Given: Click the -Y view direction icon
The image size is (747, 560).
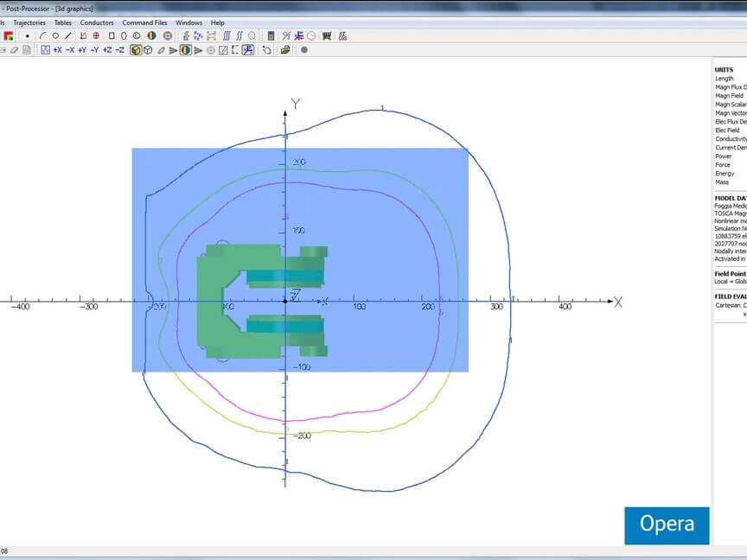Looking at the screenshot, I should (94, 50).
